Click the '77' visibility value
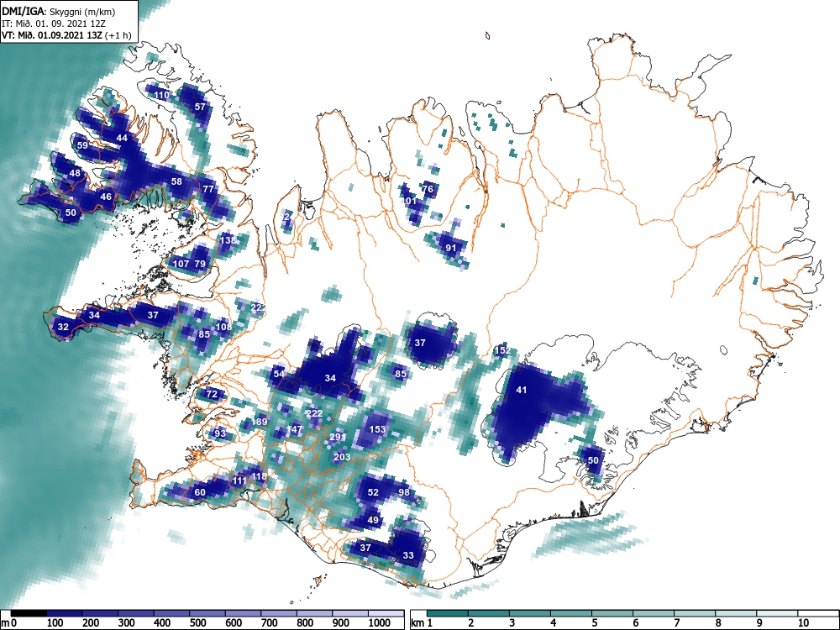The image size is (840, 630). click(x=208, y=189)
